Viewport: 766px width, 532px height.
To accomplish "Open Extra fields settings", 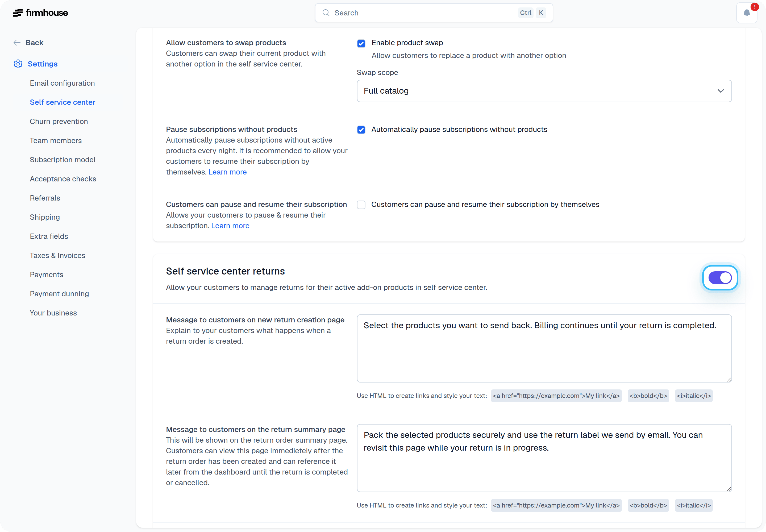I will click(x=49, y=236).
